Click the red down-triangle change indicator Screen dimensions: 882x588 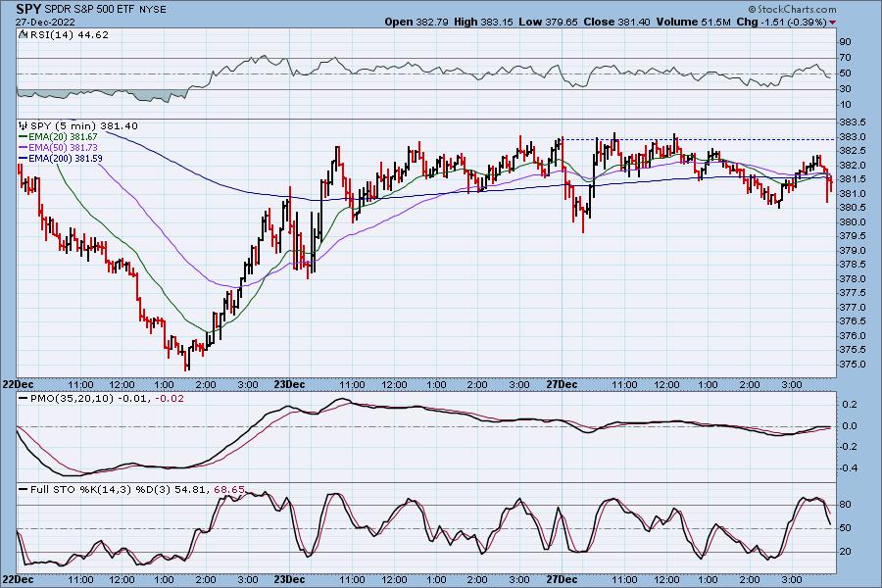click(832, 23)
